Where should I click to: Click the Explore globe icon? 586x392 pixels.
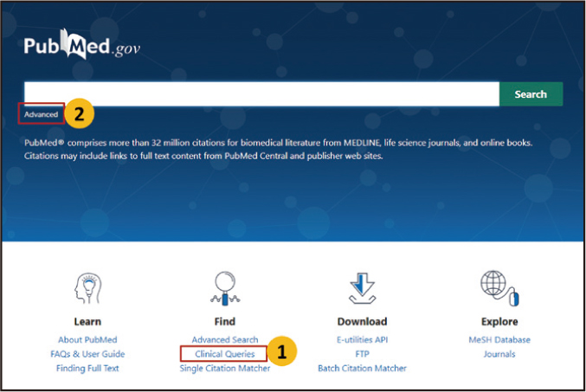[x=499, y=288]
